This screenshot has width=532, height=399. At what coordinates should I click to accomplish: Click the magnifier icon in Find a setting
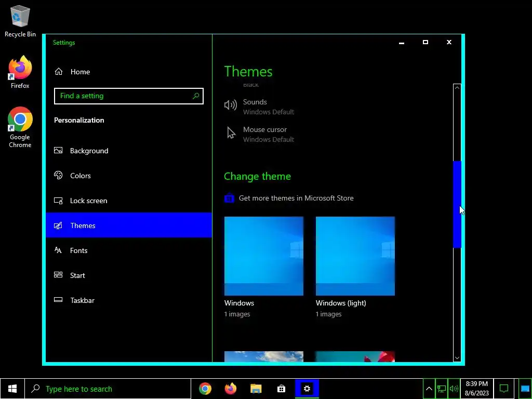[196, 96]
